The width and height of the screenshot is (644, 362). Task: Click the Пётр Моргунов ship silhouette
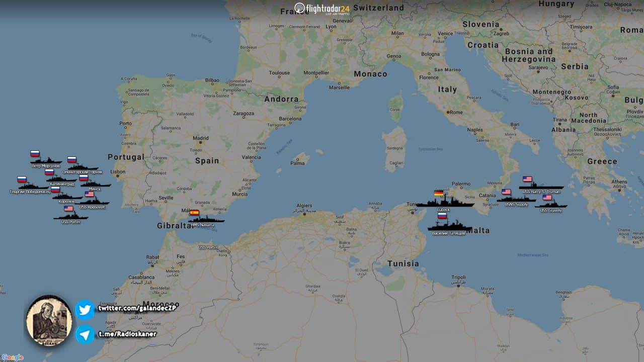[46, 161]
